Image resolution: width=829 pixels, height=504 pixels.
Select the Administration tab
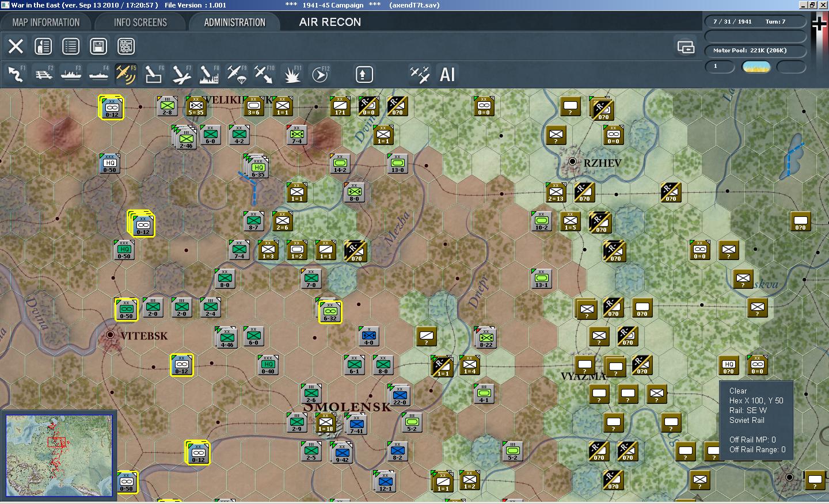(x=234, y=22)
